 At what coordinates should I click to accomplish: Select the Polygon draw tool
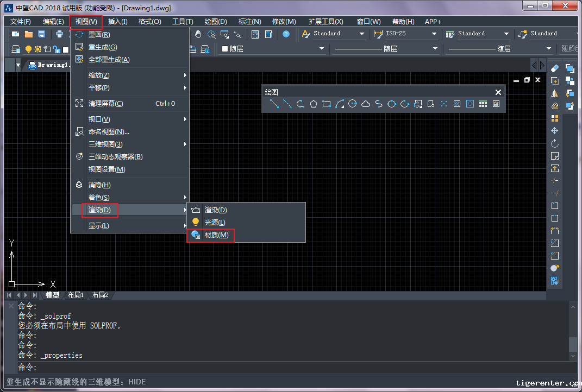pyautogui.click(x=314, y=104)
